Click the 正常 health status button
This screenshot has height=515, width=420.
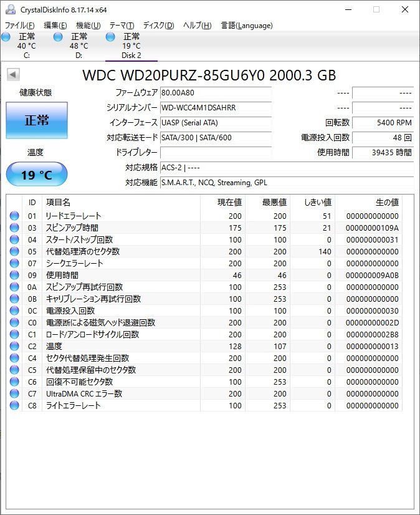pyautogui.click(x=37, y=120)
